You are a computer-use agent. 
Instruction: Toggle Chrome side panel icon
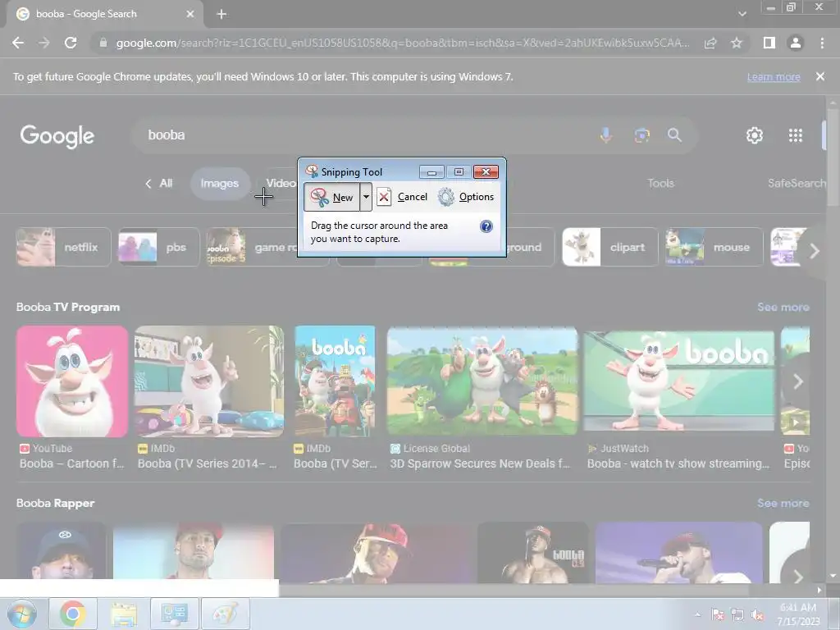tap(769, 43)
